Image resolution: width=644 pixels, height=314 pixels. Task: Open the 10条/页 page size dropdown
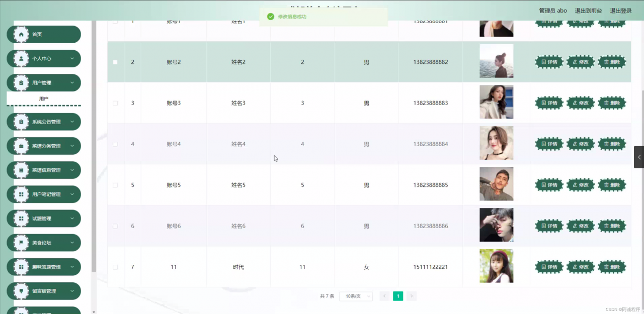tap(356, 296)
